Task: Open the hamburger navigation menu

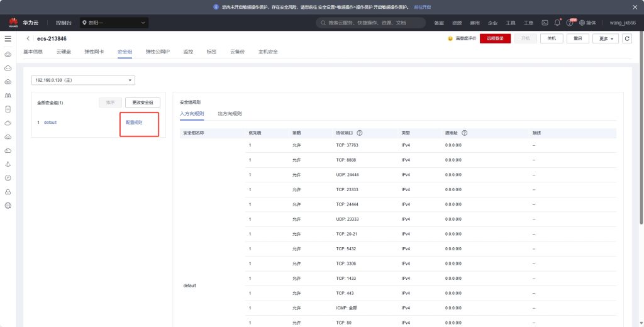Action: (8, 38)
